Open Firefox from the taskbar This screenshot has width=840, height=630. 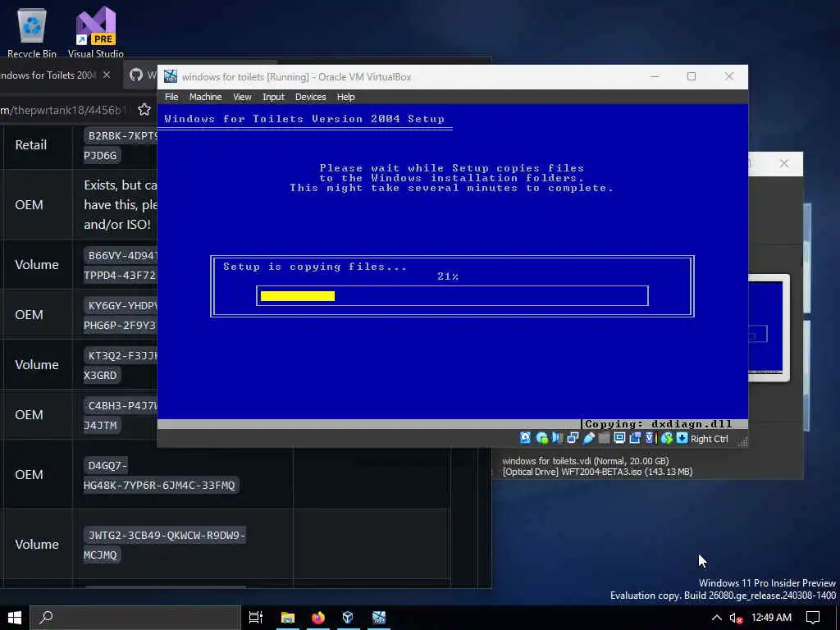click(318, 618)
